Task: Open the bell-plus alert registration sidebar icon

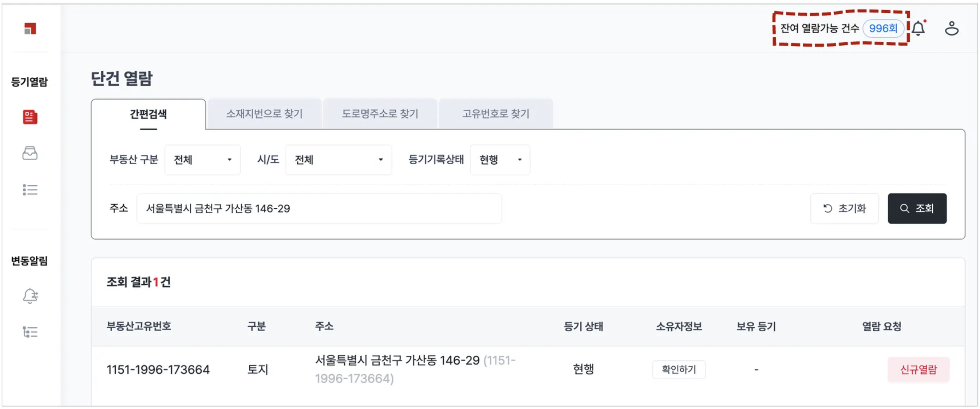Action: pyautogui.click(x=30, y=296)
